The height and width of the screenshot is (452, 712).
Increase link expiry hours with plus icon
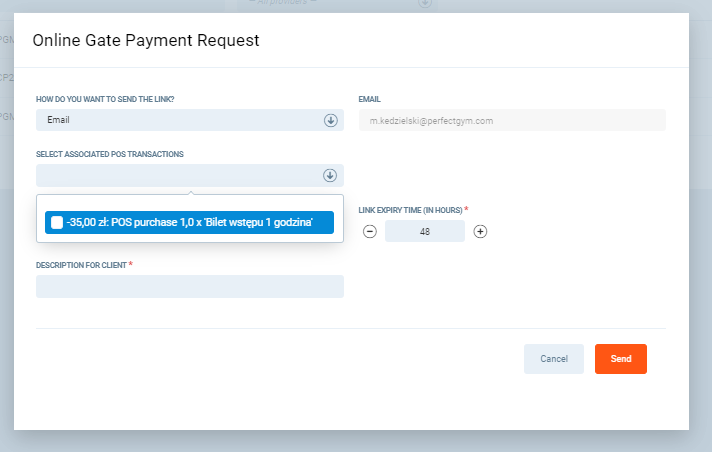tap(480, 231)
